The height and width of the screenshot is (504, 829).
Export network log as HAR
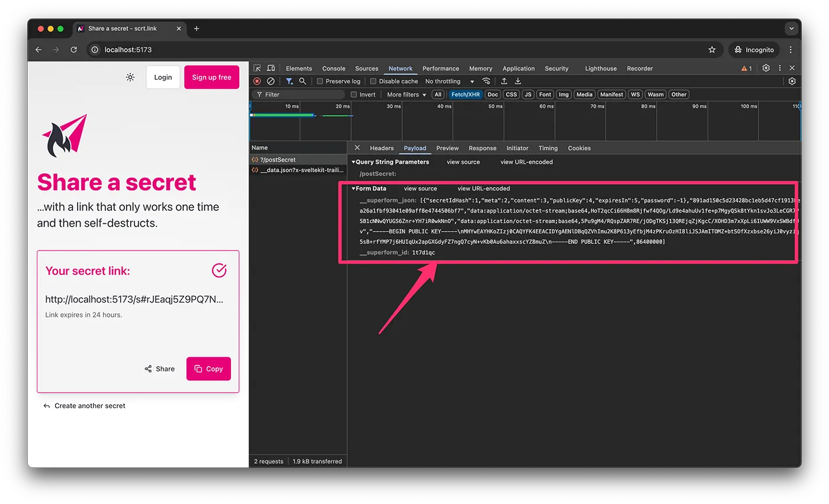[x=518, y=81]
